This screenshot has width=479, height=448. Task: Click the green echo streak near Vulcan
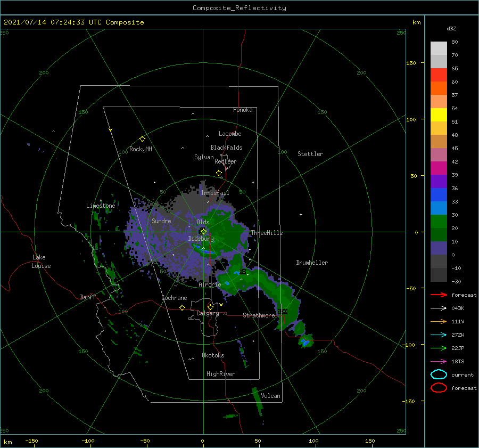(257, 401)
